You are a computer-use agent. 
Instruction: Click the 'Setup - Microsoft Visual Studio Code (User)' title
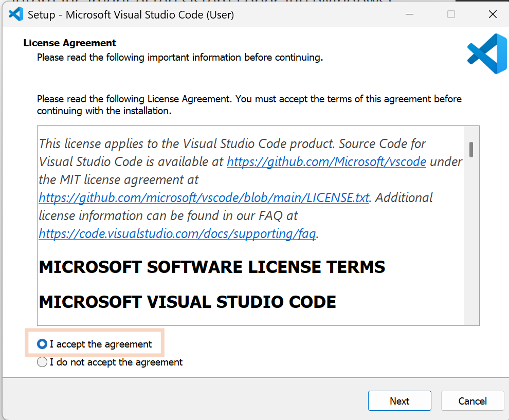(131, 15)
